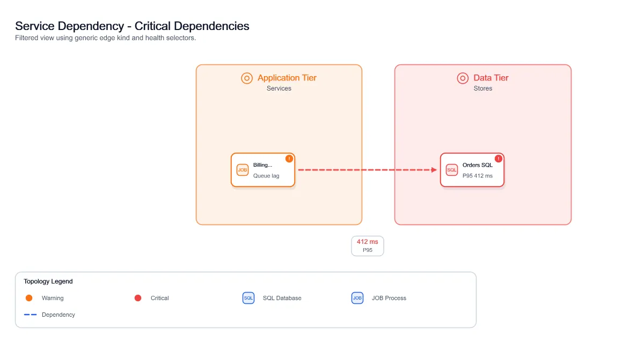This screenshot has width=644, height=343.
Task: Click the Application Tier circle icon
Action: tap(247, 78)
